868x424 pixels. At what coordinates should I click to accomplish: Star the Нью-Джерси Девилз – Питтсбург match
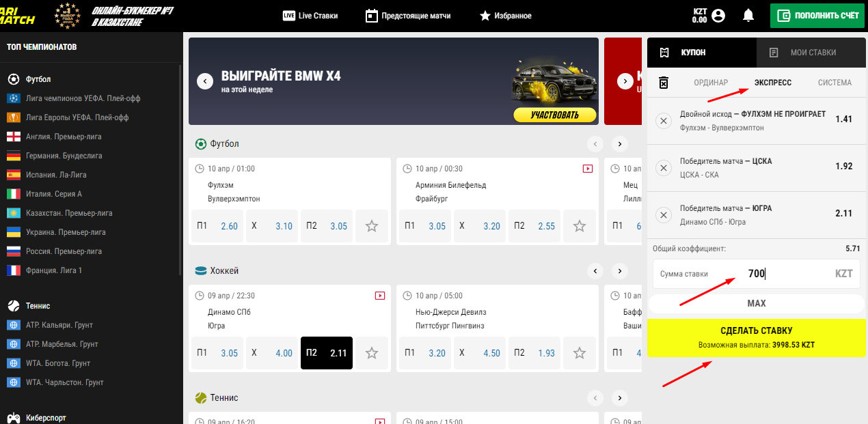(580, 353)
